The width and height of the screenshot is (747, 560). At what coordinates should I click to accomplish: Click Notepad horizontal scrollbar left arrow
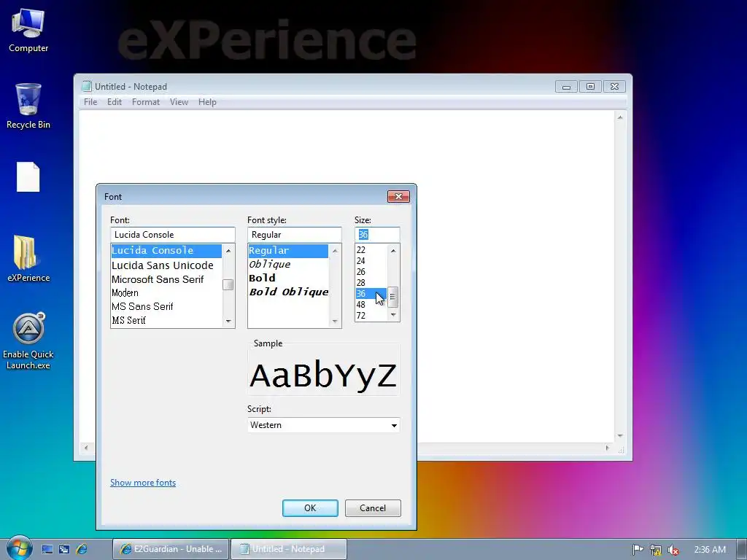click(x=86, y=448)
